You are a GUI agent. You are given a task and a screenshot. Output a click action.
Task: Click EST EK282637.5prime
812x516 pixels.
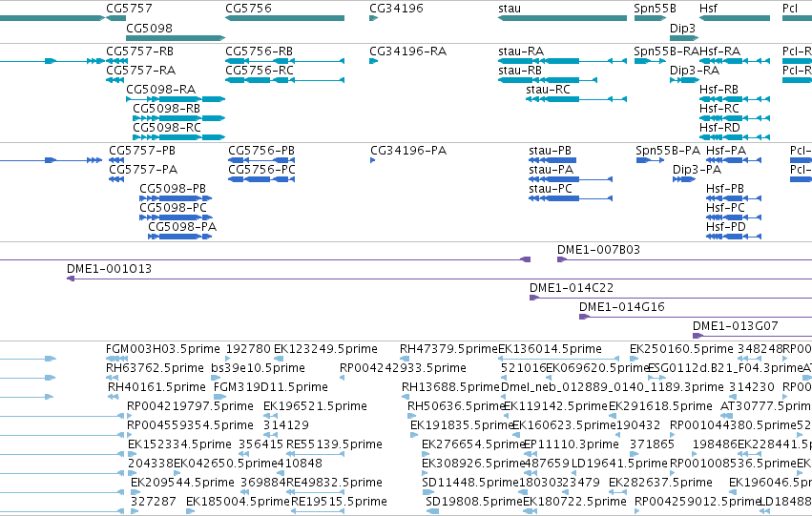click(661, 483)
